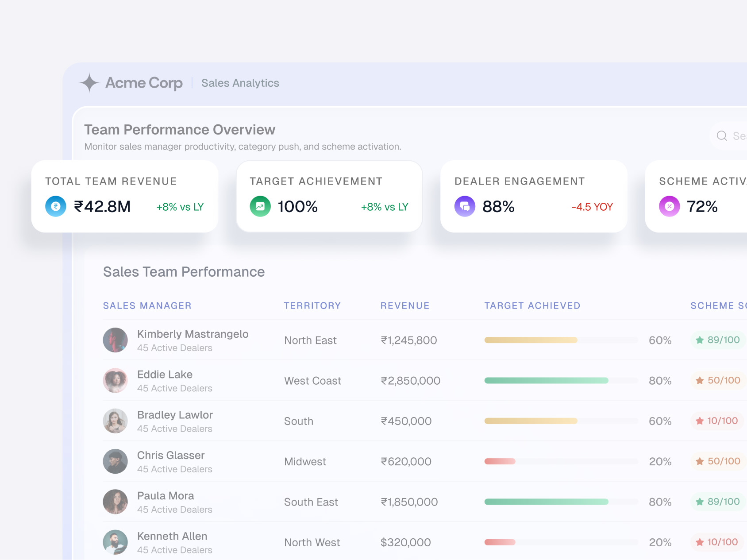
Task: Click the ₹450,000 revenue value
Action: [x=406, y=421]
